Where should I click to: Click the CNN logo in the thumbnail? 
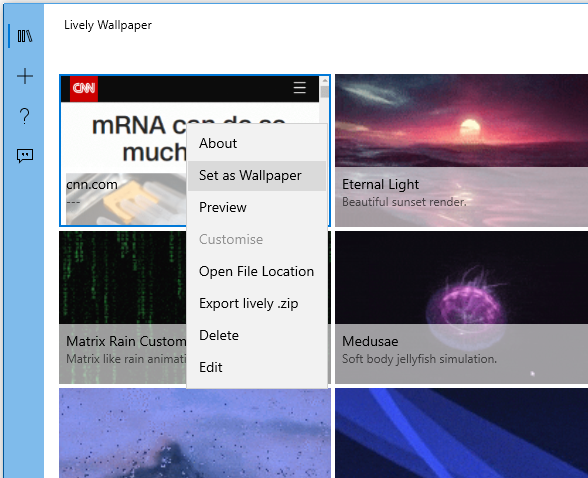tap(84, 89)
